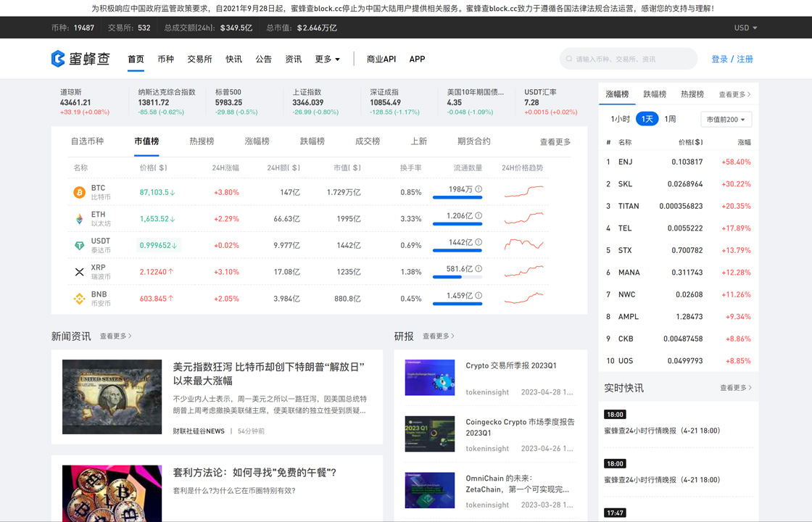Click the ETH ethereum coin icon
This screenshot has width=812, height=522.
click(x=79, y=219)
